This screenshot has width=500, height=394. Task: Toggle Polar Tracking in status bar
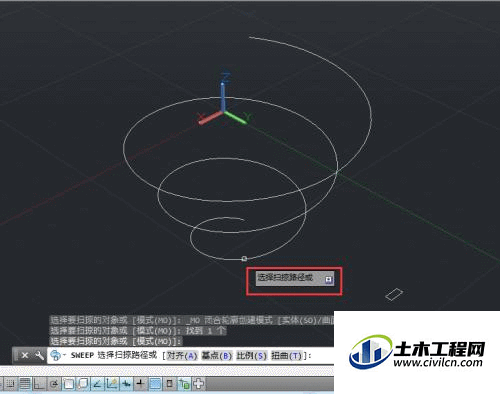point(54,384)
